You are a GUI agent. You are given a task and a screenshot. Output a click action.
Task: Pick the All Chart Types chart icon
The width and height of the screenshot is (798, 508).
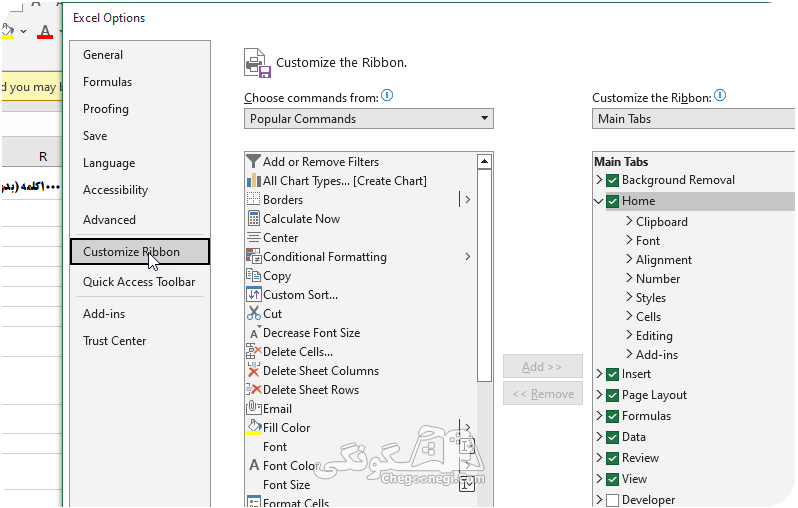tap(253, 181)
